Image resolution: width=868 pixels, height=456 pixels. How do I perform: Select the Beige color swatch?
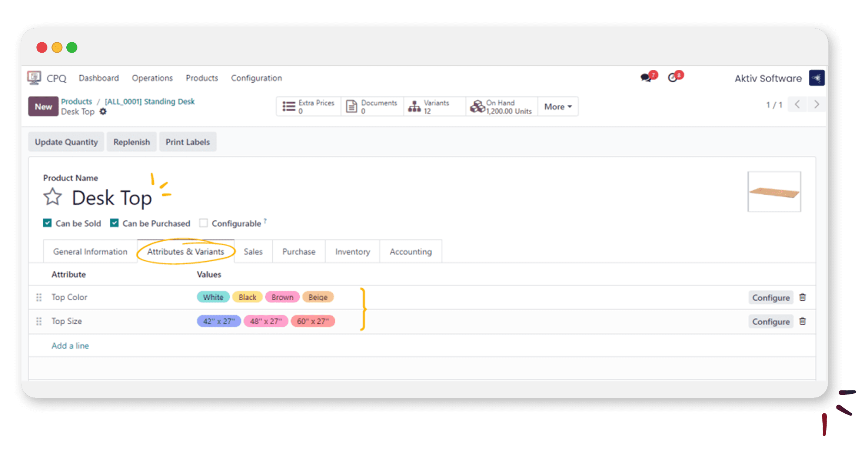pyautogui.click(x=319, y=297)
